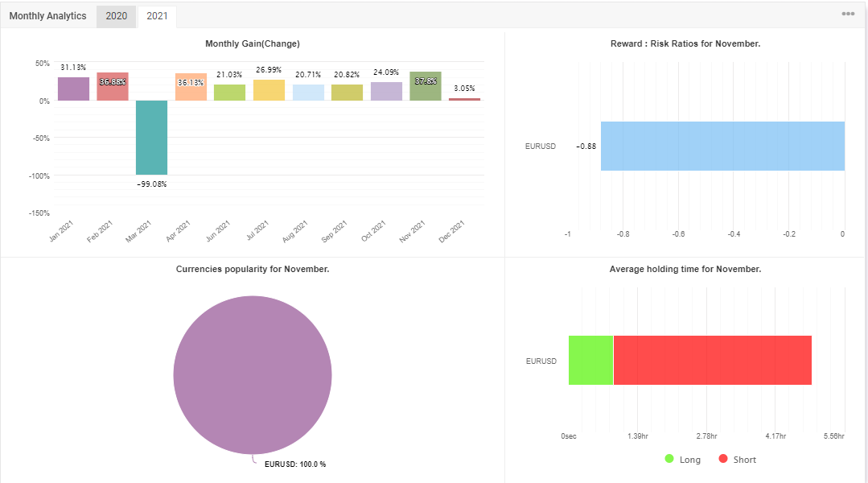Image resolution: width=868 pixels, height=483 pixels.
Task: Click the 26.99% value label
Action: click(269, 70)
